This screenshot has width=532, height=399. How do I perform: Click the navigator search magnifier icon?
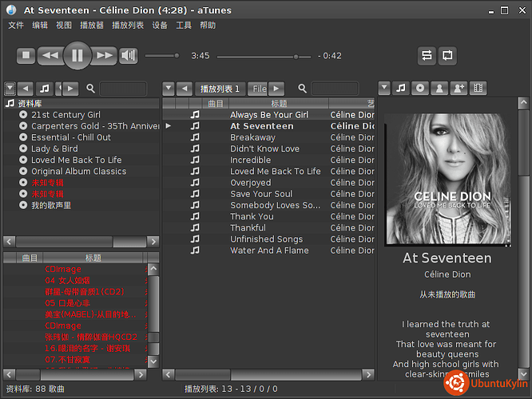(90, 89)
